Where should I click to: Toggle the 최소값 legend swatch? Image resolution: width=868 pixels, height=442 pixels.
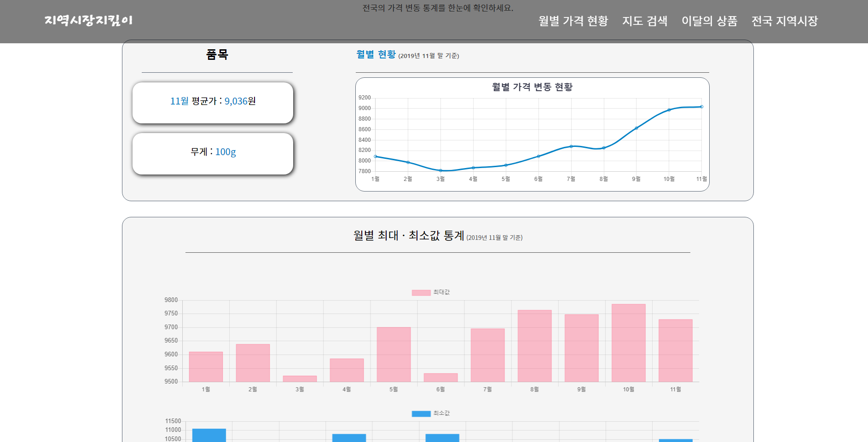[421, 413]
